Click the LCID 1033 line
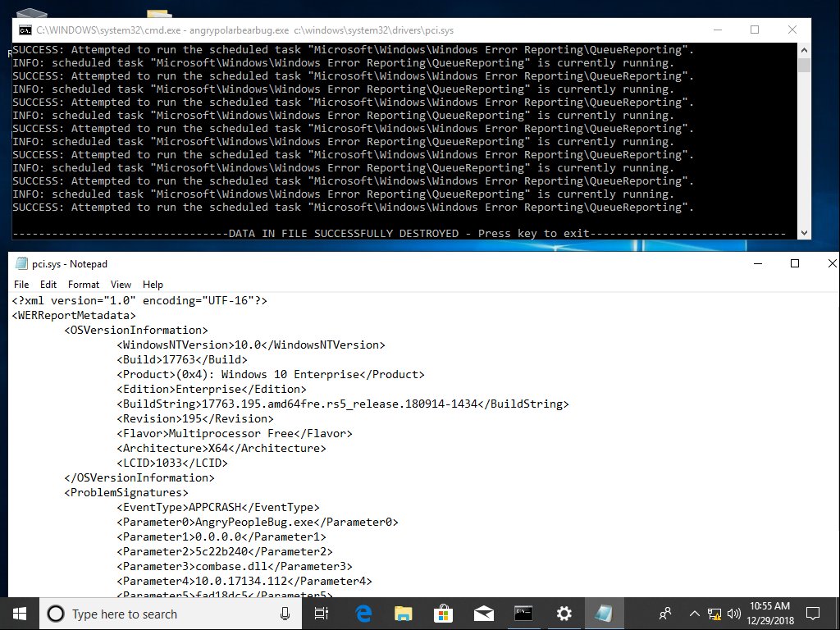This screenshot has height=630, width=840. [x=172, y=463]
